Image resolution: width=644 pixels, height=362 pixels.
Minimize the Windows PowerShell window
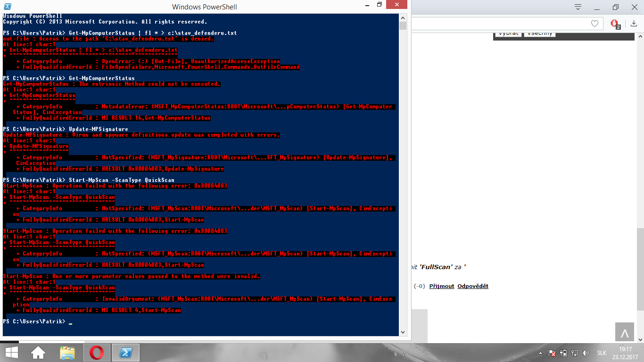[366, 5]
